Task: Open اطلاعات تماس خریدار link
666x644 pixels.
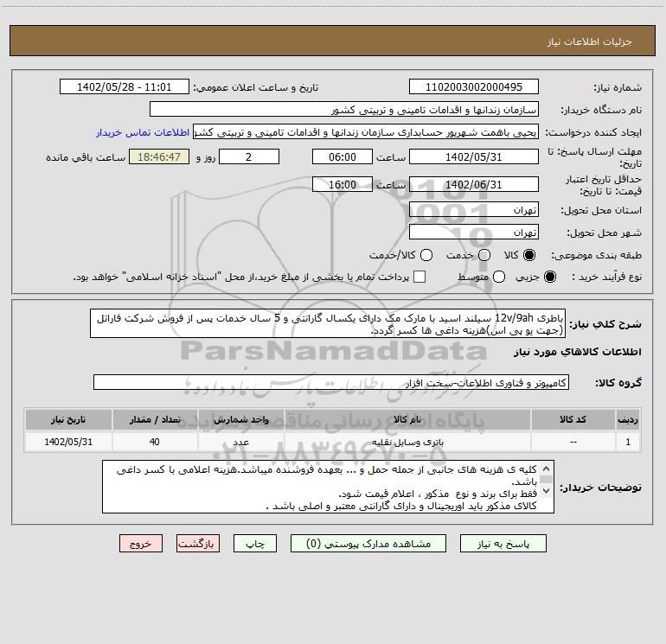Action: [x=143, y=132]
